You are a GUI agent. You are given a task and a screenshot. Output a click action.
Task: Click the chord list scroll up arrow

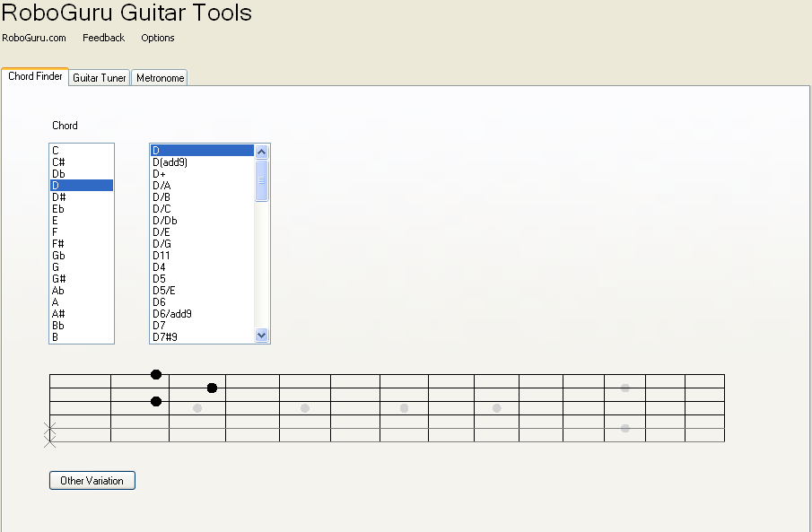click(261, 152)
